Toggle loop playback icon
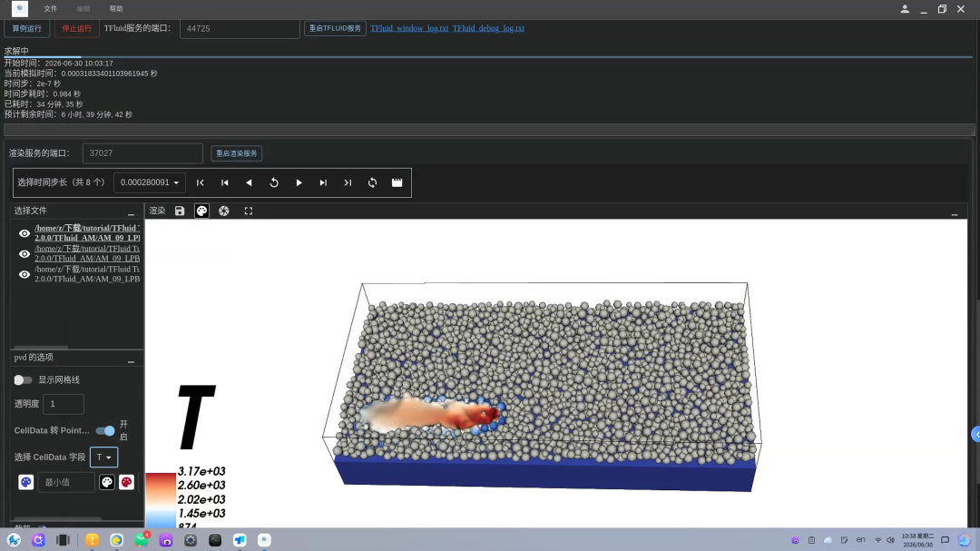This screenshot has width=980, height=551. point(372,182)
